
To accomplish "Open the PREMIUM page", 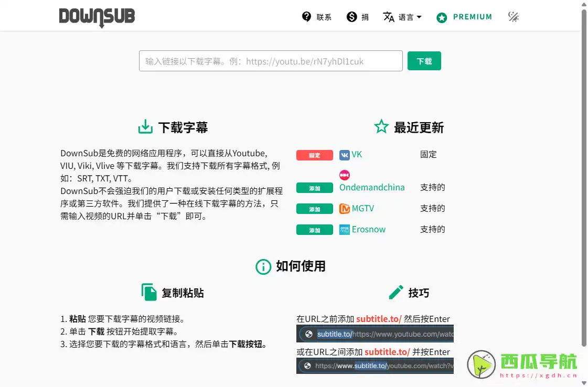I will (x=472, y=16).
